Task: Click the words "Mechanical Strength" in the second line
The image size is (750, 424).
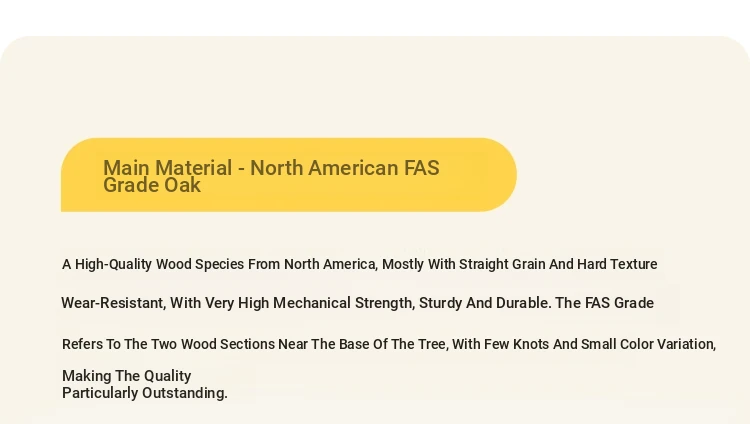Action: (343, 303)
